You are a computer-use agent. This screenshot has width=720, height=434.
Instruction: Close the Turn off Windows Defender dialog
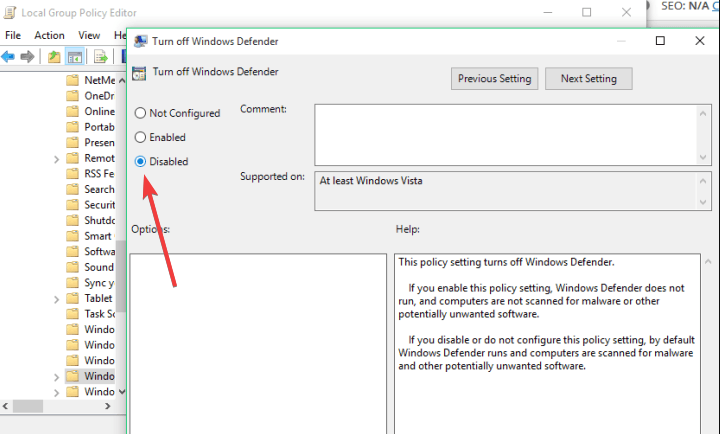tap(700, 41)
